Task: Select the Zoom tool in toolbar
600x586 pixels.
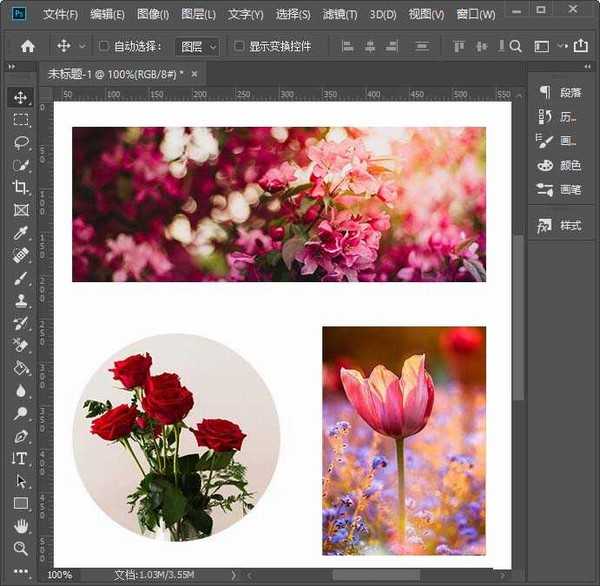Action: (21, 548)
